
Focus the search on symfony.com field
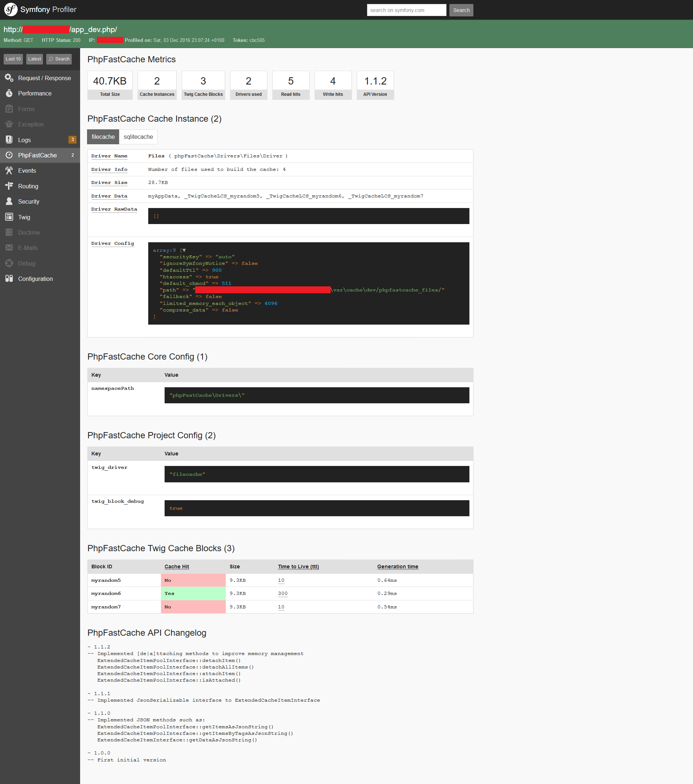point(406,10)
